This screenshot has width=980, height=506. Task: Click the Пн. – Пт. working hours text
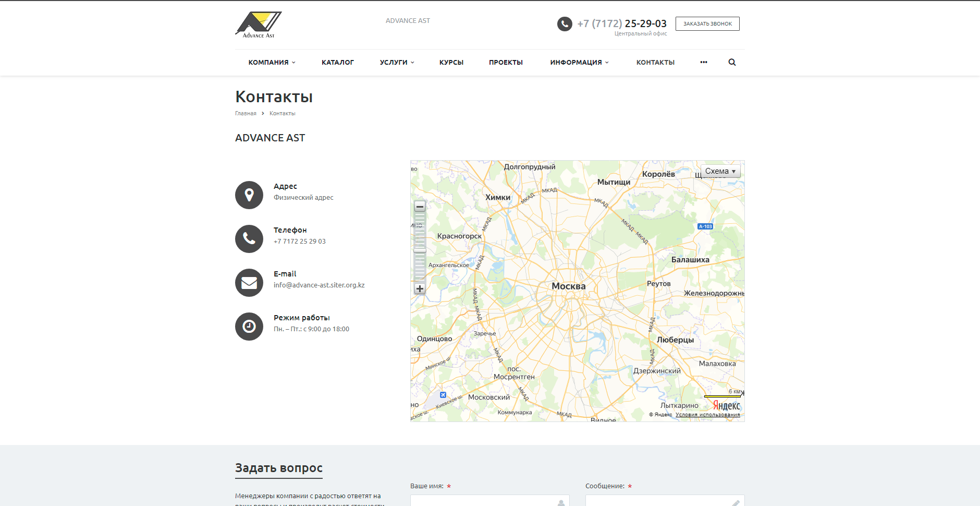coord(311,329)
